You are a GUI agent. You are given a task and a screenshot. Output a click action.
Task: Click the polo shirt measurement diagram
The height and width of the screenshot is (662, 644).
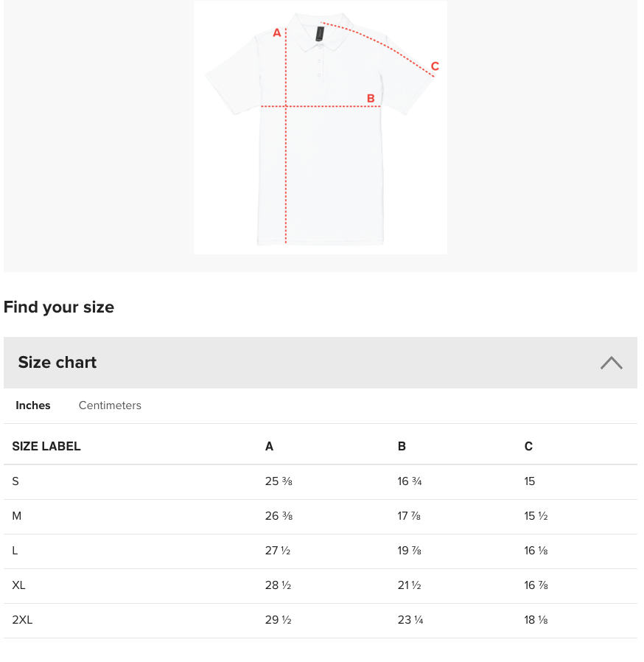pyautogui.click(x=321, y=127)
